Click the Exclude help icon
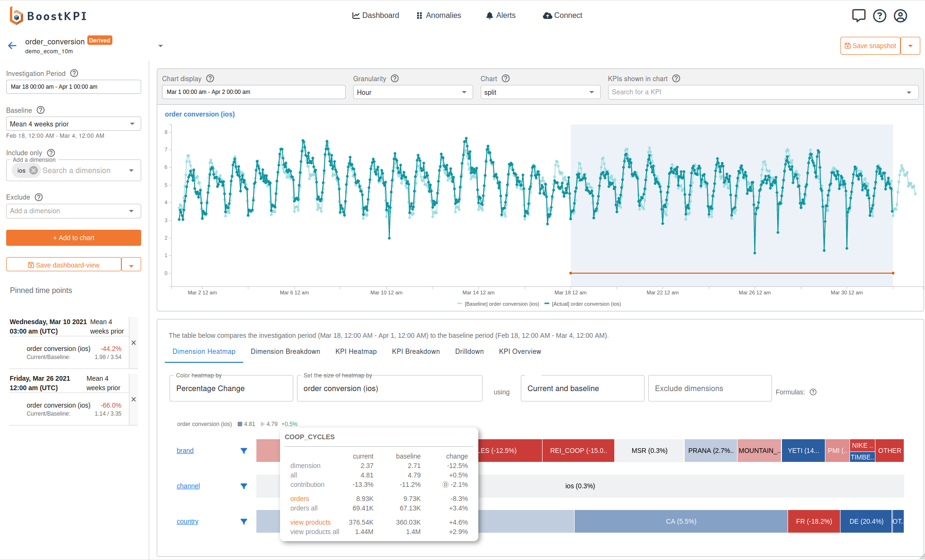Image resolution: width=925 pixels, height=560 pixels. click(39, 197)
